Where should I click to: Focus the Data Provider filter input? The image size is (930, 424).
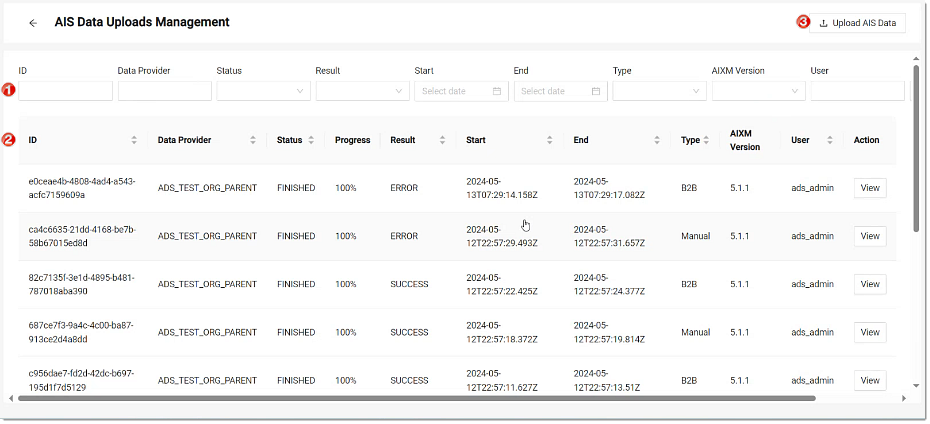164,91
